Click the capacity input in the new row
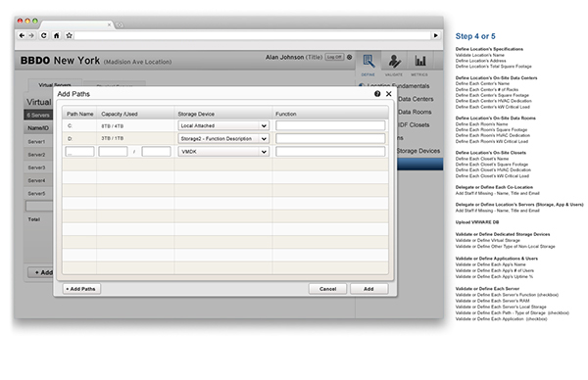Screen dimensions: 588x380 tap(113, 152)
